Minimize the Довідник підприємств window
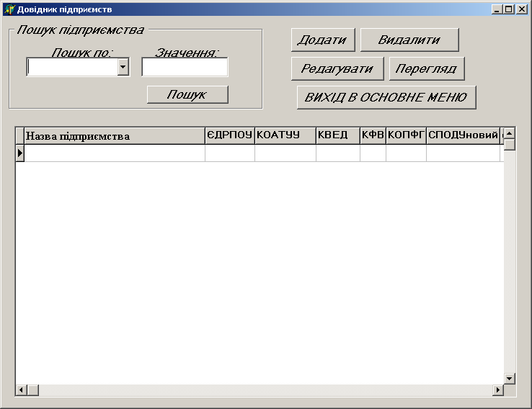This screenshot has height=409, width=532. click(497, 9)
